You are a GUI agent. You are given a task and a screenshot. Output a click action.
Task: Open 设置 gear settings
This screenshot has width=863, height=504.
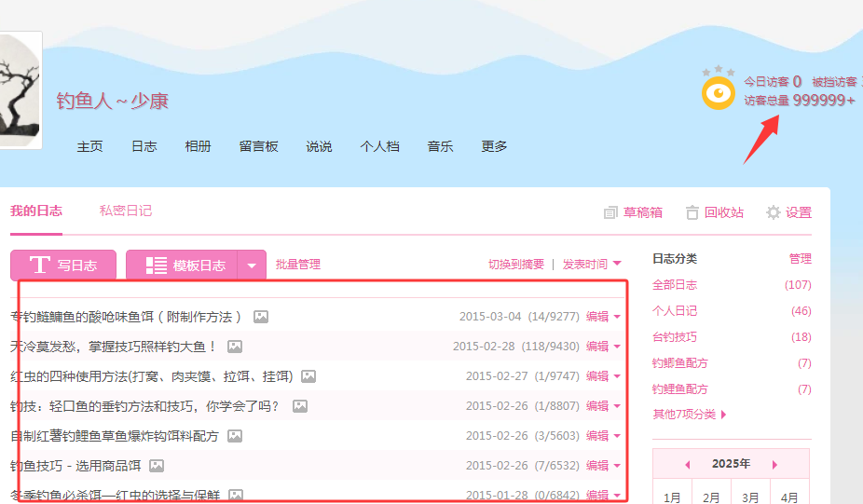point(788,212)
